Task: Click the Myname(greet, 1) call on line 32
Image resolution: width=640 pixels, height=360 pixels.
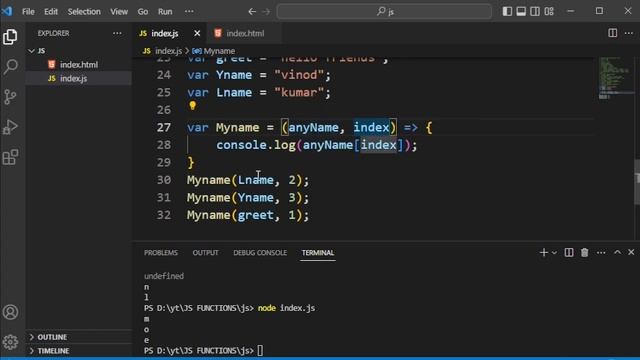Action: (x=248, y=215)
